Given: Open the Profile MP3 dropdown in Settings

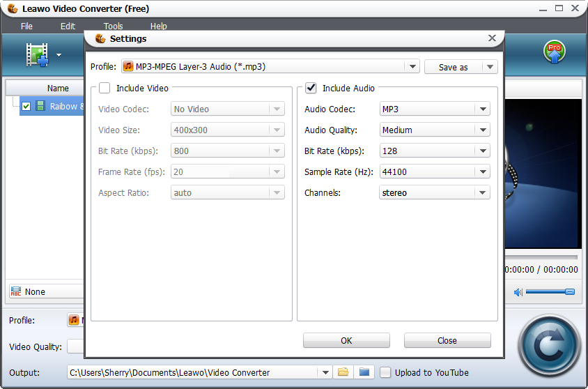Looking at the screenshot, I should tap(412, 67).
